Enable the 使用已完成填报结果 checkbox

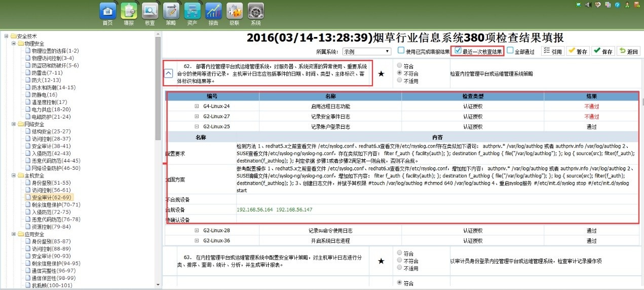click(401, 51)
